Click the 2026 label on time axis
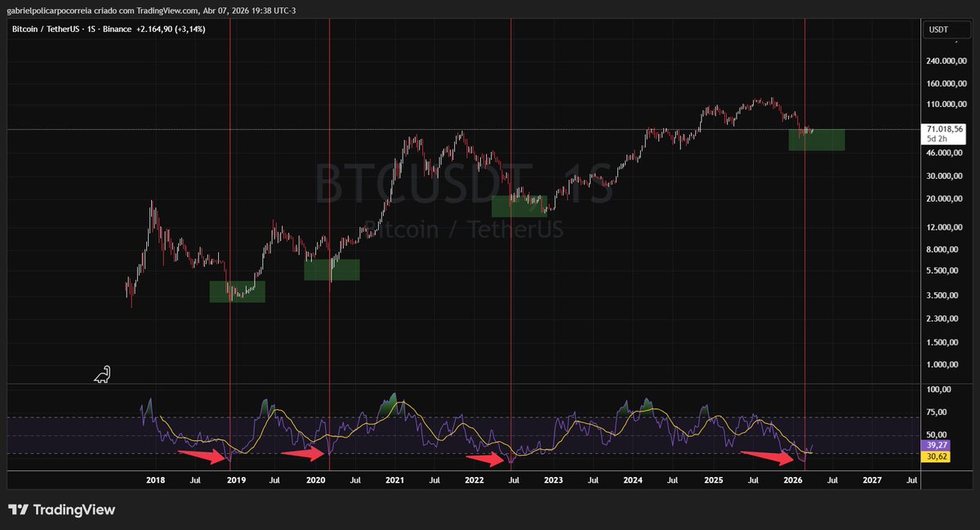The width and height of the screenshot is (980, 530). (793, 482)
